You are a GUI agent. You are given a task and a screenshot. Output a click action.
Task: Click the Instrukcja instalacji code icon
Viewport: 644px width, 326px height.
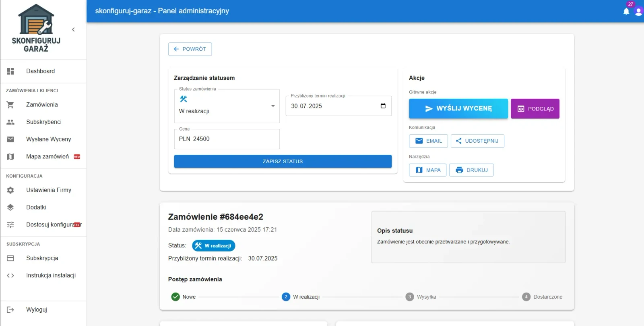pyautogui.click(x=10, y=276)
